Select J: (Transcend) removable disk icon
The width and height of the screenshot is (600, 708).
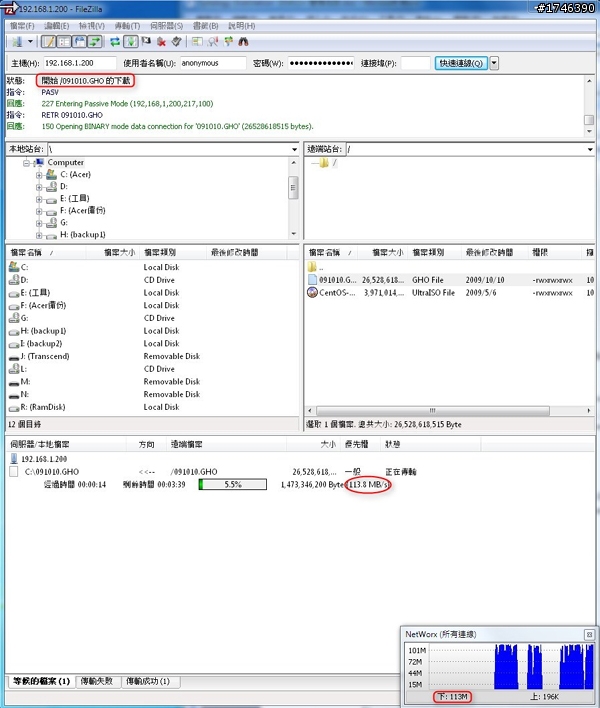pyautogui.click(x=14, y=357)
